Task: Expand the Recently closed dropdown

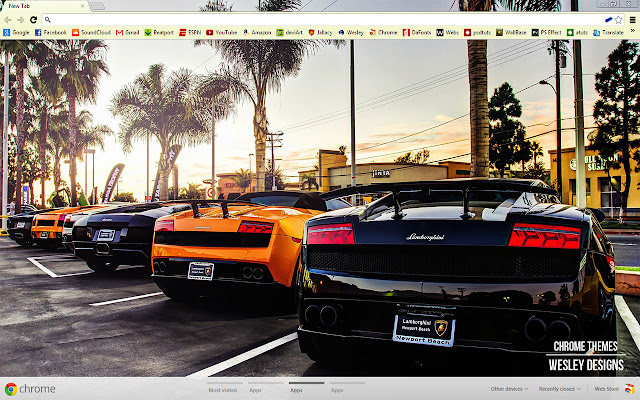Action: [559, 389]
